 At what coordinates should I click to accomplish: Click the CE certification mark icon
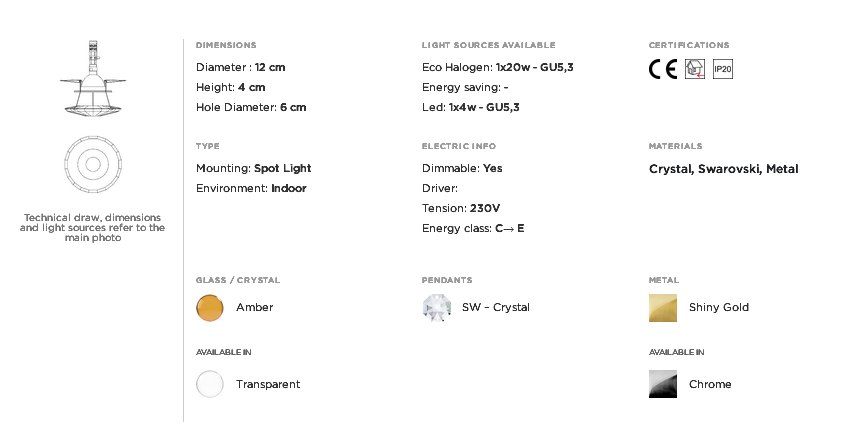tap(663, 69)
